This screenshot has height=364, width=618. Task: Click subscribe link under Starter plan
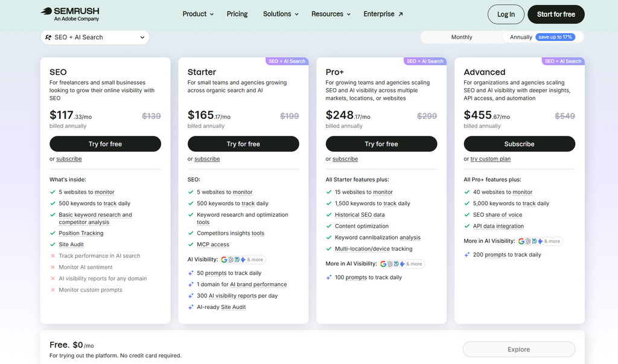point(207,159)
